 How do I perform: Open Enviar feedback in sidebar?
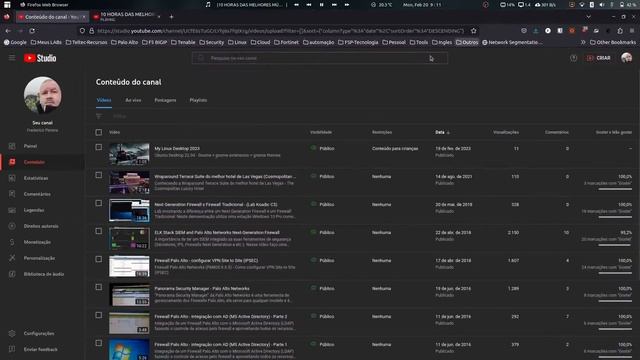[x=40, y=349]
